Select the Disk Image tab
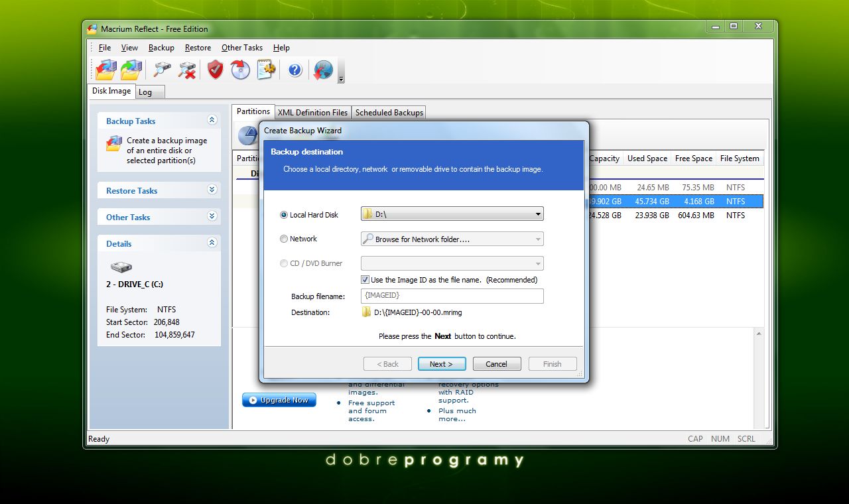Viewport: 849px width, 504px height. (x=111, y=91)
